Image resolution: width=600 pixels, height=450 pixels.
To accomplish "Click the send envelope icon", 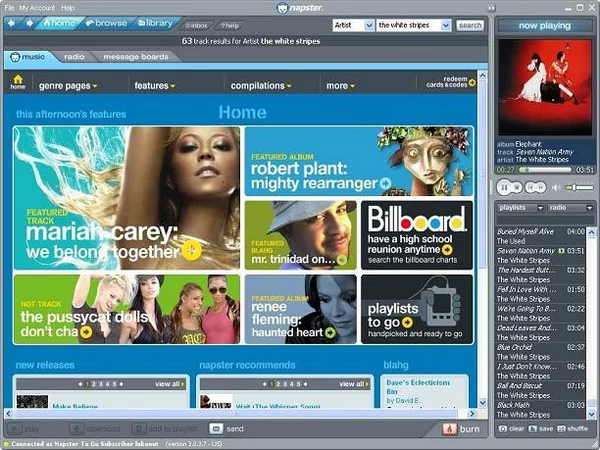I will pyautogui.click(x=216, y=429).
